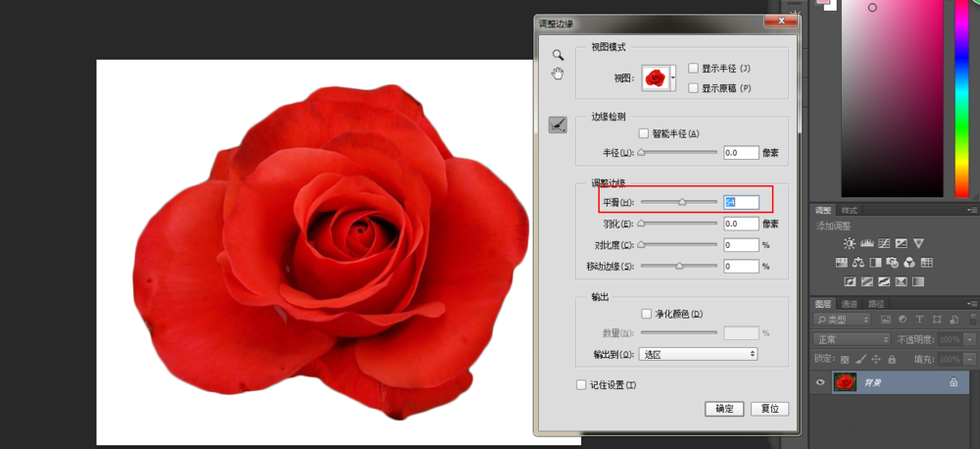Image resolution: width=980 pixels, height=449 pixels.
Task: Switch to the 通道 tab
Action: pos(850,304)
